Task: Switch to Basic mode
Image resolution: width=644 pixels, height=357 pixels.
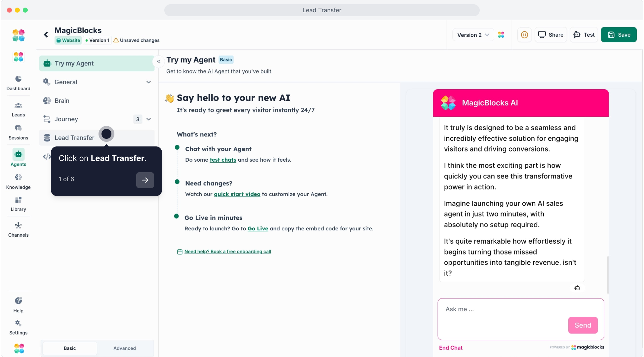Action: click(70, 348)
